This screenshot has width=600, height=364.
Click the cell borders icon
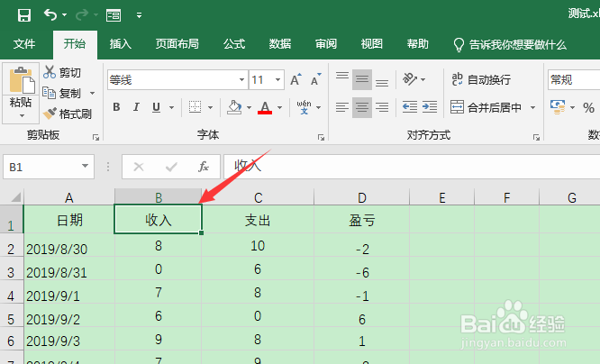click(x=195, y=107)
